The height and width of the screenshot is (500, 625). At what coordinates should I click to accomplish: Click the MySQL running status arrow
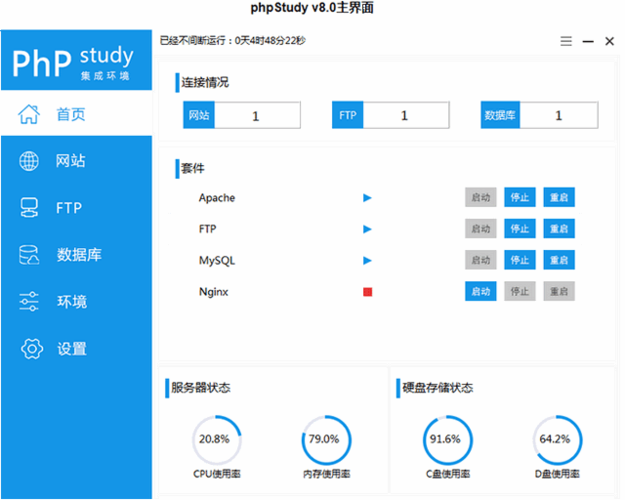pyautogui.click(x=367, y=261)
